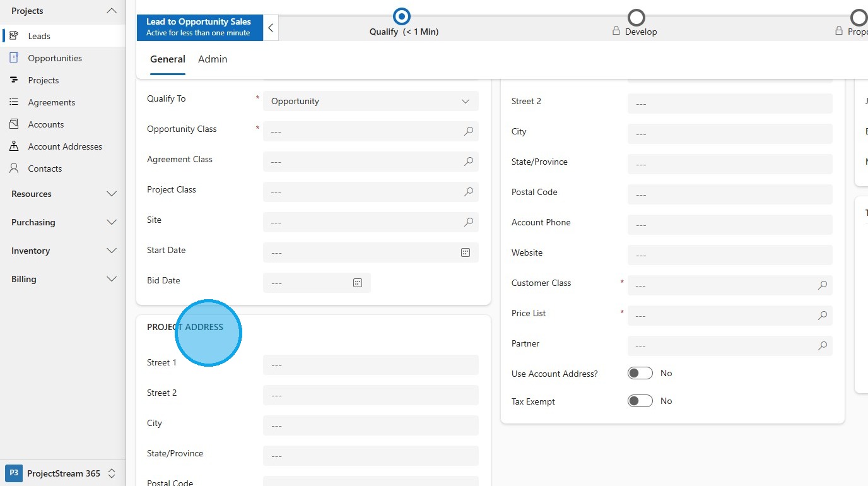
Task: Open the Opportunities sidebar icon
Action: coord(14,58)
